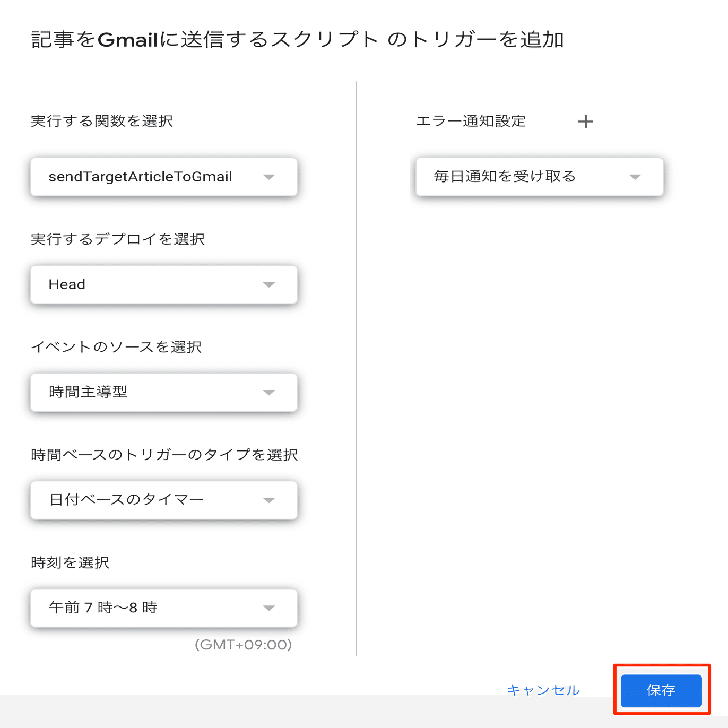Click the arrow icon on the 毎日通知を受け取る dropdown
This screenshot has height=728, width=728.
tap(635, 177)
